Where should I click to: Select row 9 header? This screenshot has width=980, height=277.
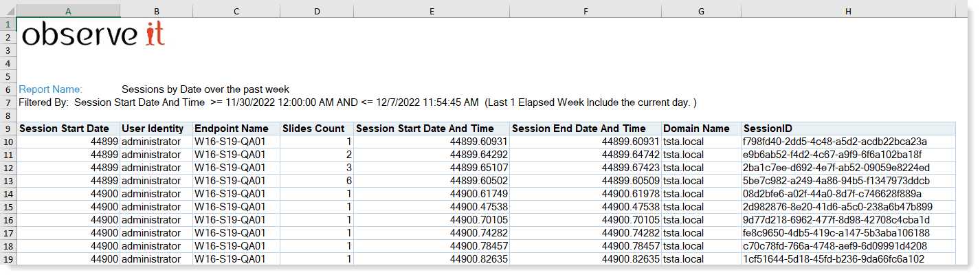tap(10, 129)
